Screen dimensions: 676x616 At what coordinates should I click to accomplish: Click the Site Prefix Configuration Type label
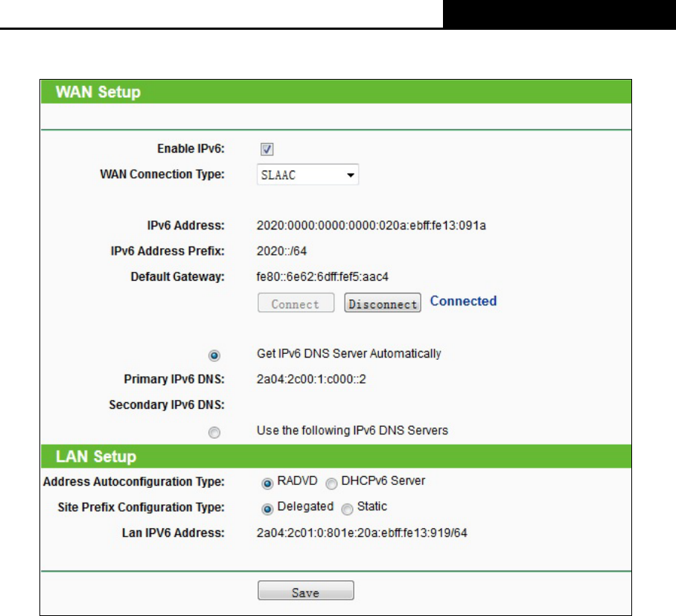tap(141, 507)
